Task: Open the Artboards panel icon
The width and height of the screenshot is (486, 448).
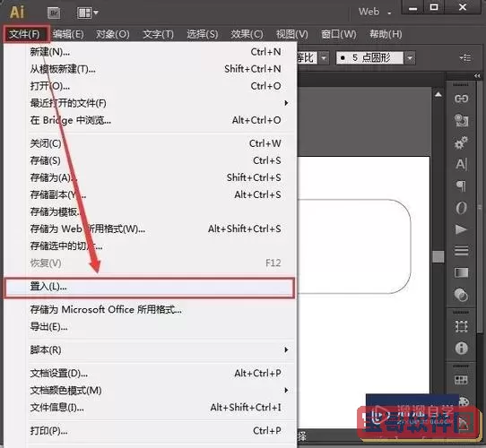Action: tap(461, 326)
